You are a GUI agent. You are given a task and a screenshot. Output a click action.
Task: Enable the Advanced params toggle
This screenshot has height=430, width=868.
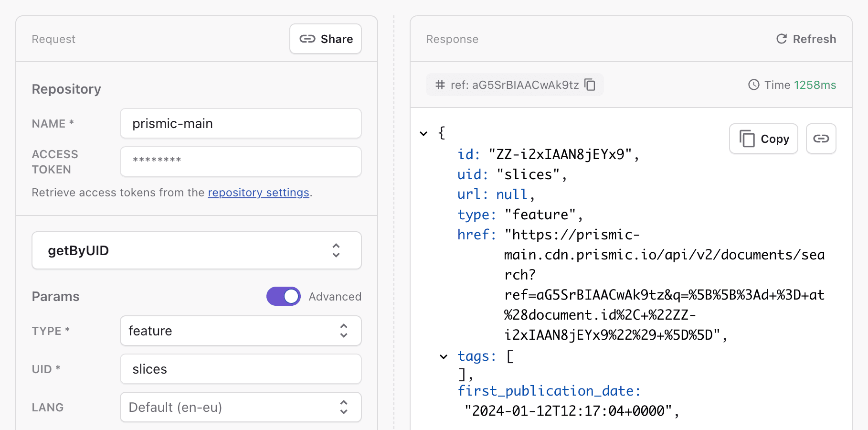(283, 296)
